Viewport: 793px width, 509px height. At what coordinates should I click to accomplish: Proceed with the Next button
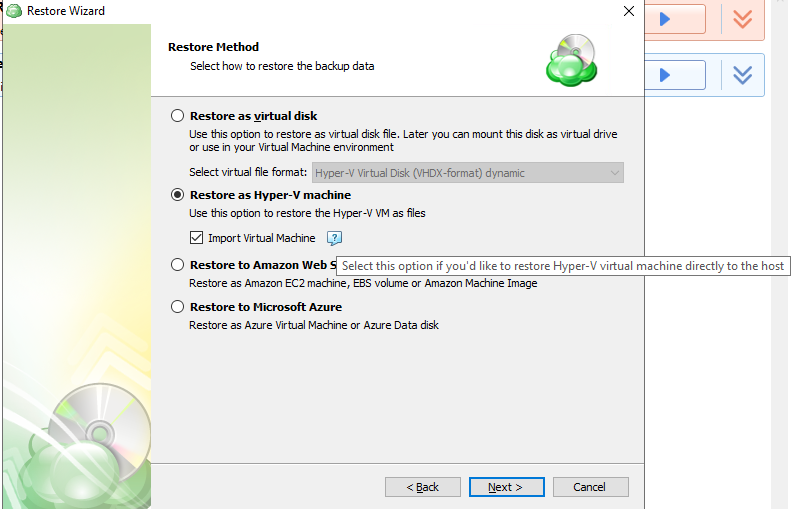click(507, 487)
